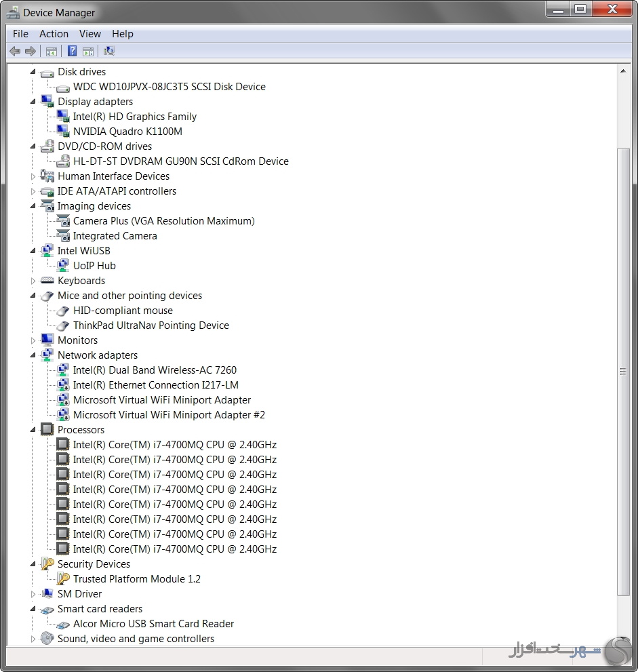Click the Smart card readers category icon
This screenshot has width=638, height=672.
point(47,610)
